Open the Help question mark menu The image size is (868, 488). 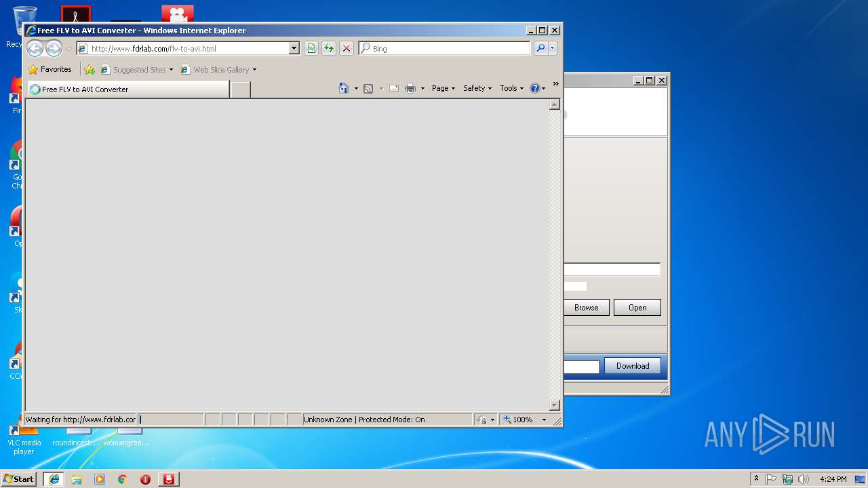point(537,88)
